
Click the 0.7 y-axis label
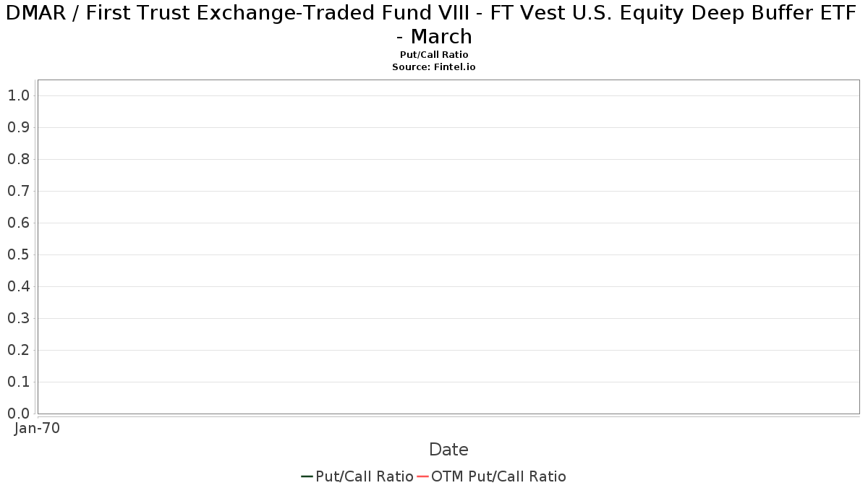[x=18, y=191]
